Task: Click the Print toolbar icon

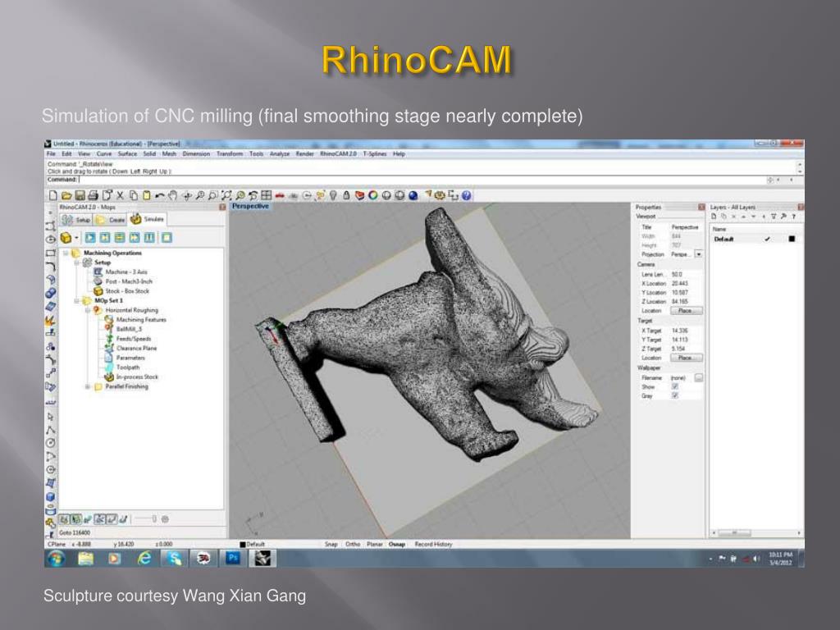Action: [x=94, y=195]
